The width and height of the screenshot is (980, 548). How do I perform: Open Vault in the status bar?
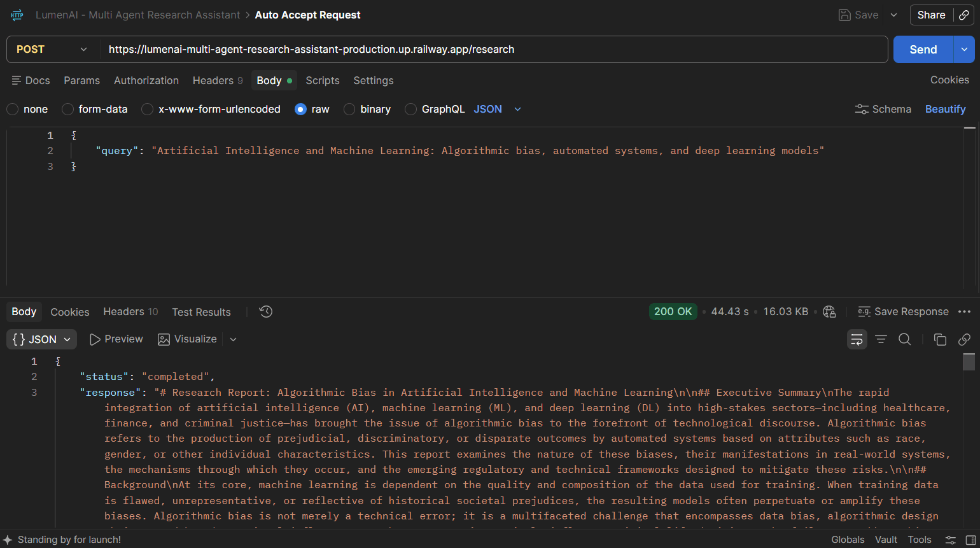click(x=886, y=540)
